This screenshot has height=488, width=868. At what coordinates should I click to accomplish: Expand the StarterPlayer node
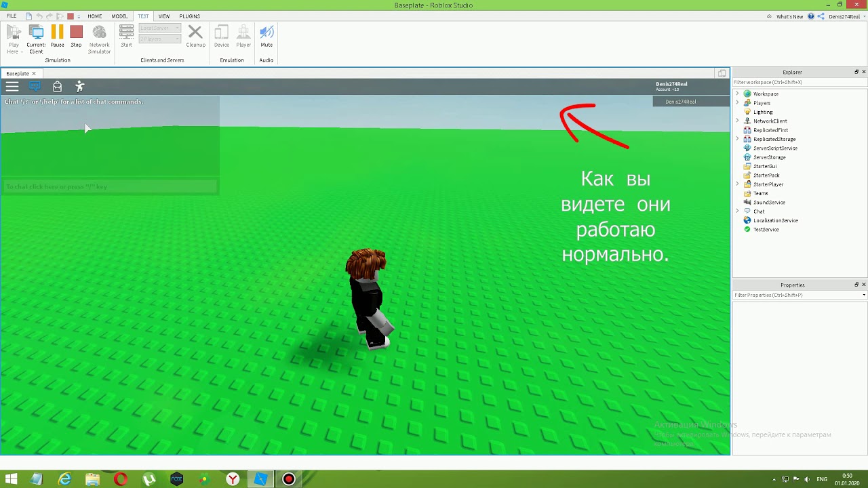coord(738,184)
